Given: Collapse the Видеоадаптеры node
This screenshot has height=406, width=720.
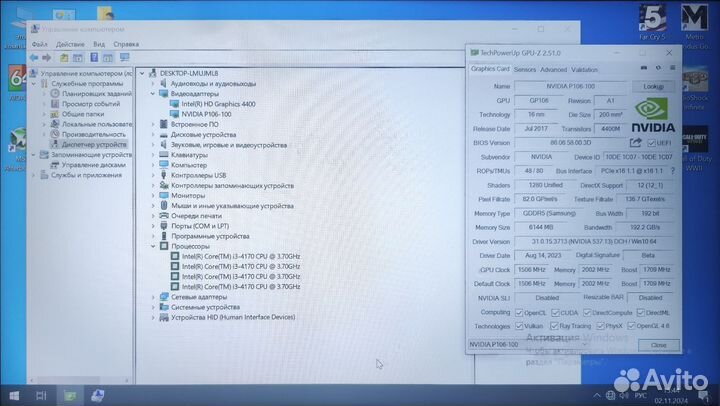Looking at the screenshot, I should click(x=153, y=94).
